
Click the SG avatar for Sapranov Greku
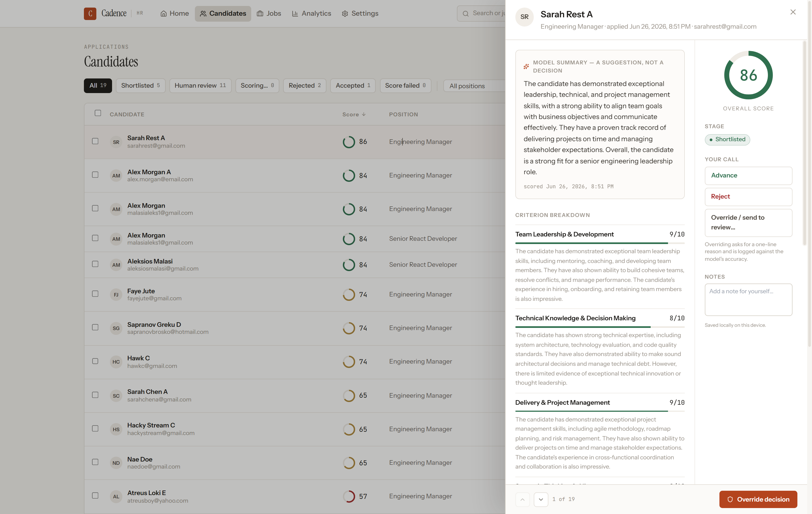116,328
